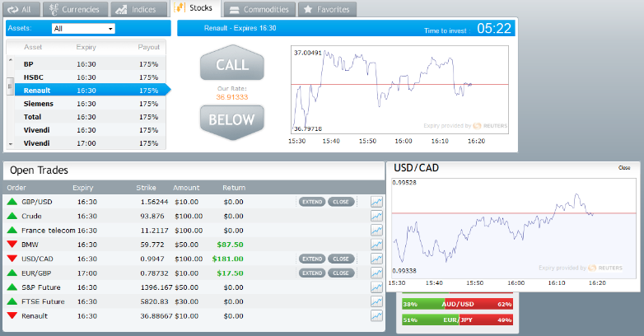Viewport: 644px width, 336px height.
Task: Open chart icon for USD/CAD trade
Action: pyautogui.click(x=376, y=259)
